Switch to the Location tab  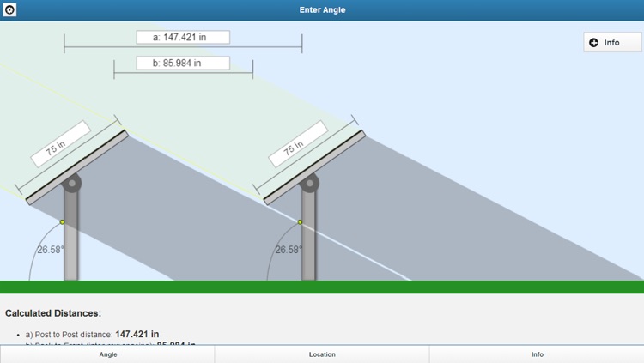(322, 354)
